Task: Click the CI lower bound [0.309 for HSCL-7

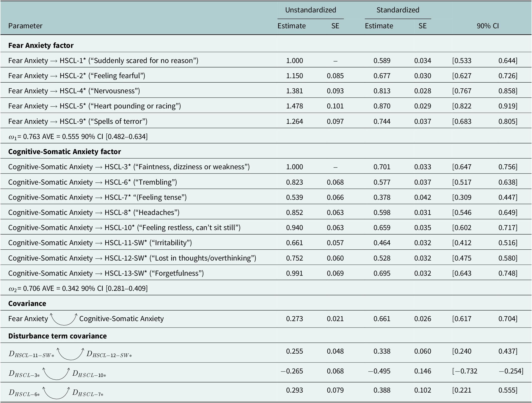Action: point(462,197)
